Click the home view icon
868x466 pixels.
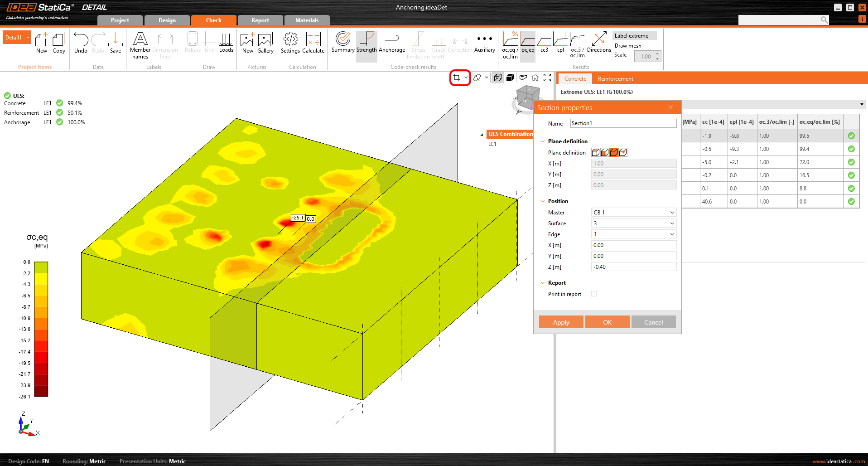(535, 78)
